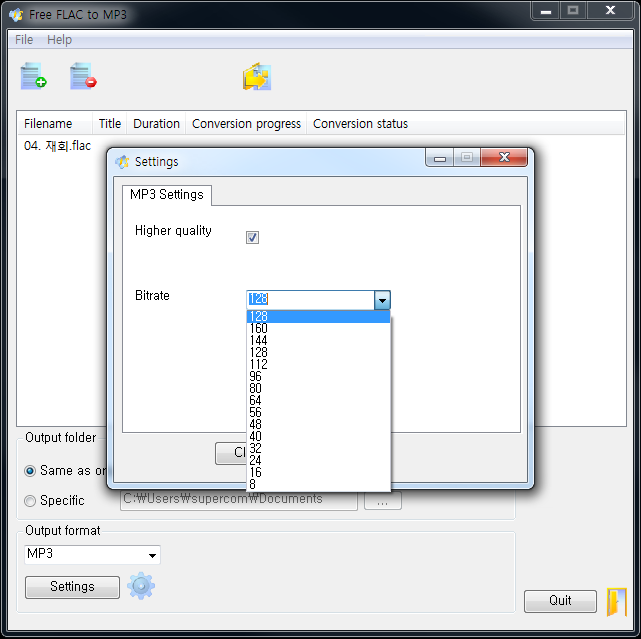Choose 8 in the bitrate list
Screen dimensions: 641x639
click(318, 484)
